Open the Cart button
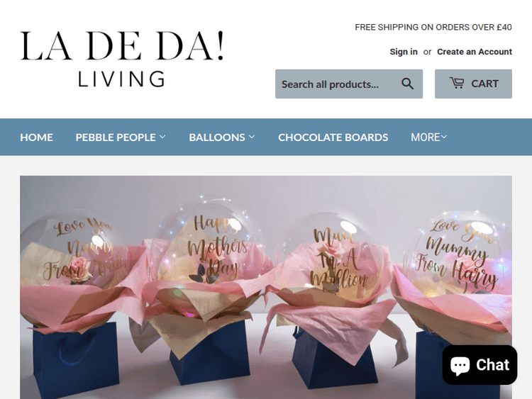Viewport: 532px width, 399px height. [x=473, y=84]
